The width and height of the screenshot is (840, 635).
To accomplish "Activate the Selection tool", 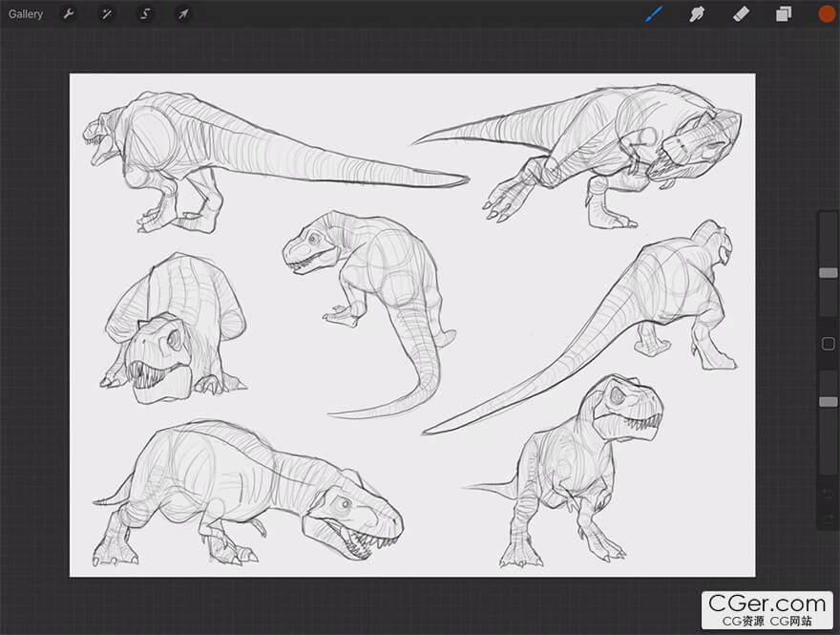I will click(145, 14).
